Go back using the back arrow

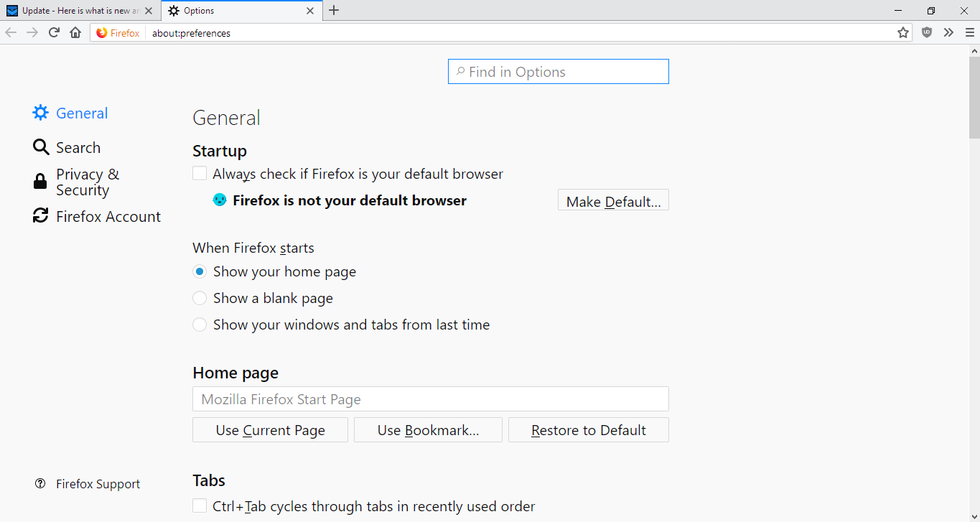[x=11, y=32]
